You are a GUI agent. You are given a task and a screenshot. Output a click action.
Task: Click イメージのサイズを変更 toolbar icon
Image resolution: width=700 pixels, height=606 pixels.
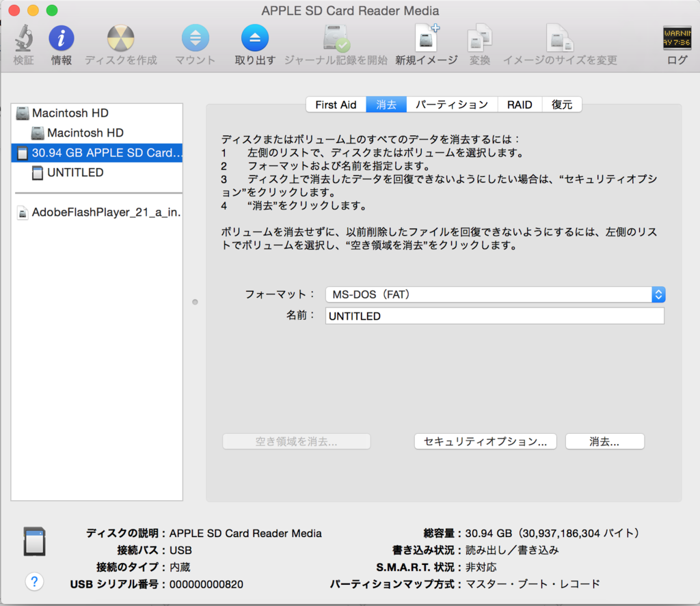coord(560,38)
